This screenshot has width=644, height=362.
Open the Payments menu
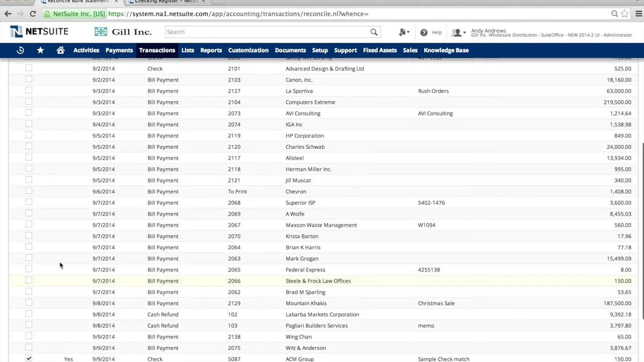click(x=119, y=50)
